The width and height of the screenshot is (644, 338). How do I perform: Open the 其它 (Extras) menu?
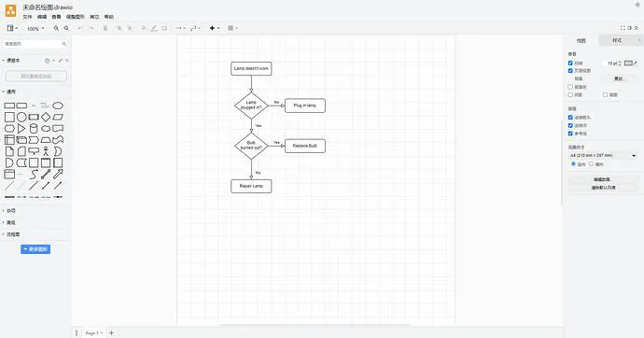[94, 17]
